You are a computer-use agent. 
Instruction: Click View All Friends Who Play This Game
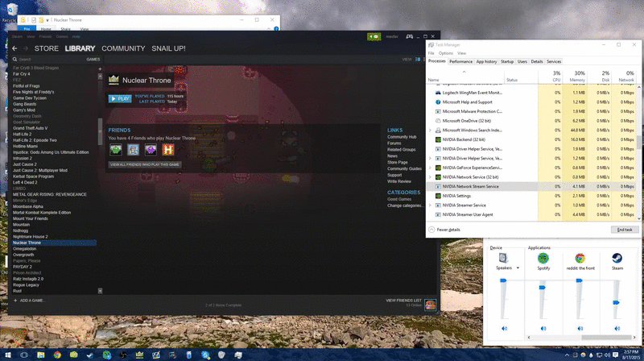pyautogui.click(x=145, y=164)
